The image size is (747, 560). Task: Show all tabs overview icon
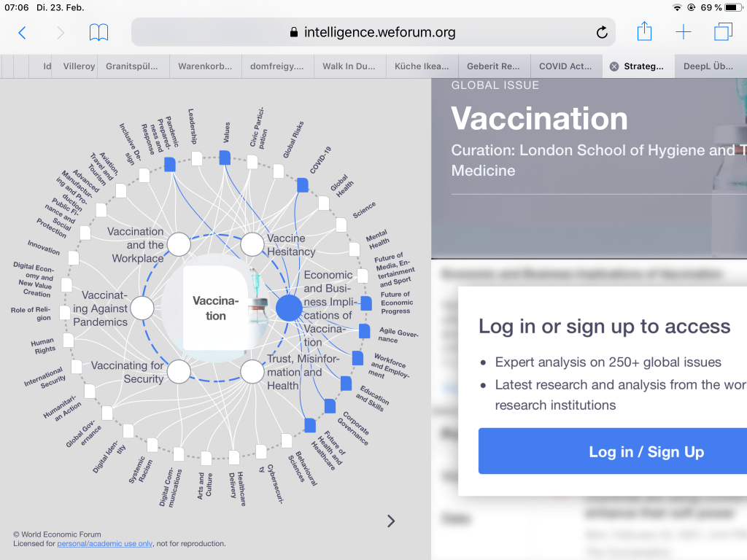pyautogui.click(x=723, y=33)
